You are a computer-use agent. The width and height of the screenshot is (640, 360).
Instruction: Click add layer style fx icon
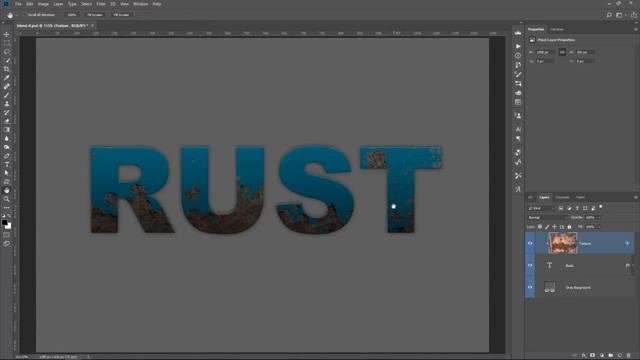(x=584, y=356)
